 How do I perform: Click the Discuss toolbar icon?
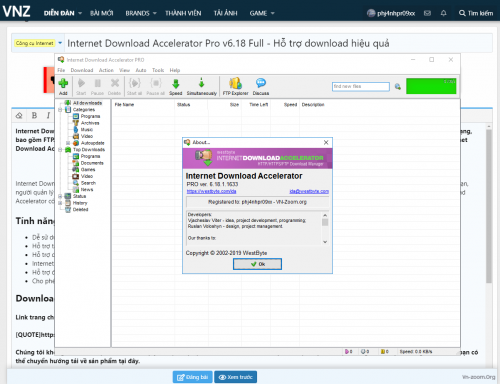261,86
